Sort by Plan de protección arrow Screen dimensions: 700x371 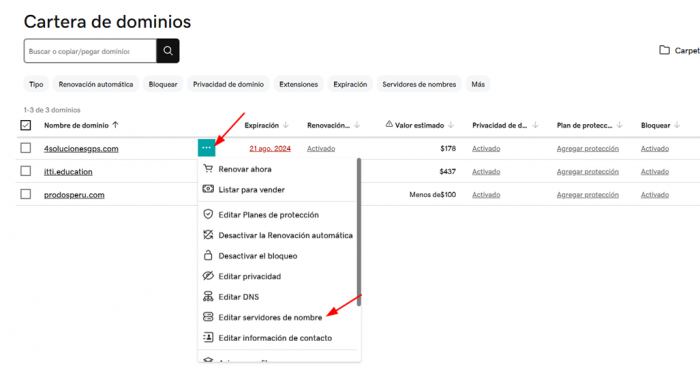(619, 125)
